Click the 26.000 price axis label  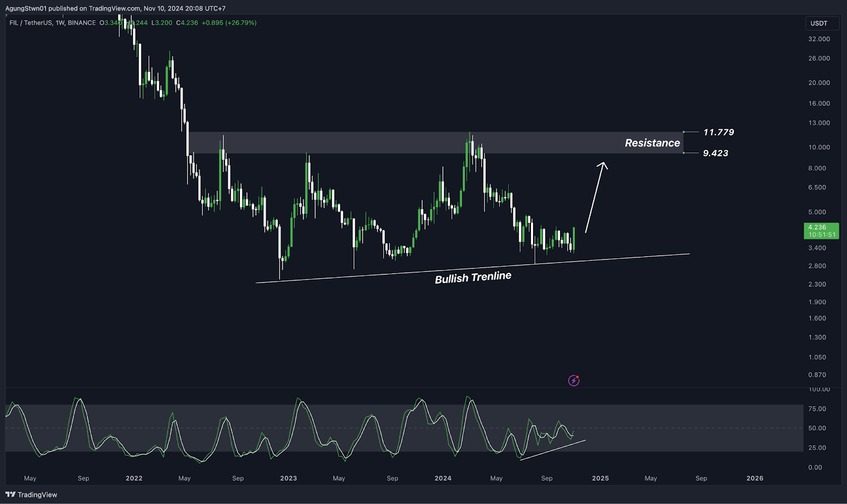tap(819, 58)
